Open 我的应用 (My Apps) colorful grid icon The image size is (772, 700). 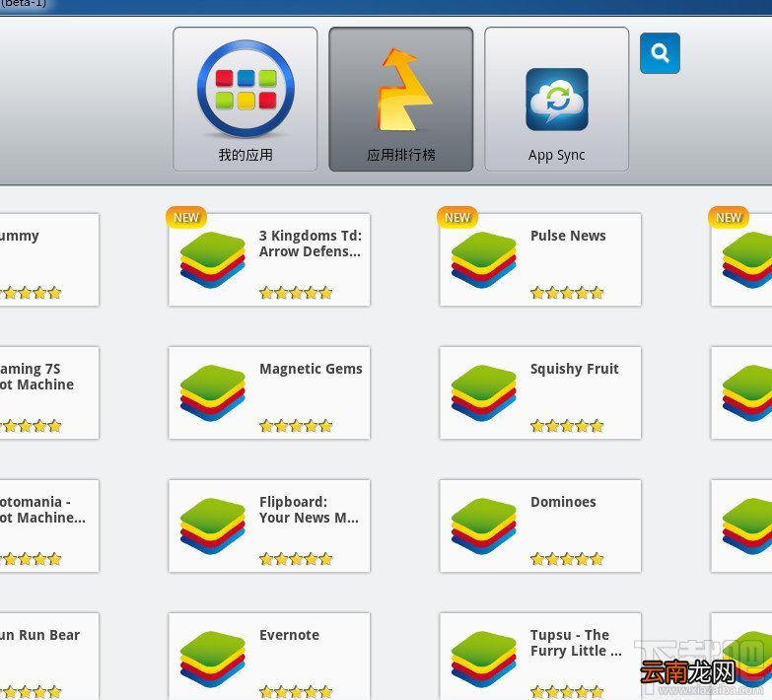coord(246,88)
